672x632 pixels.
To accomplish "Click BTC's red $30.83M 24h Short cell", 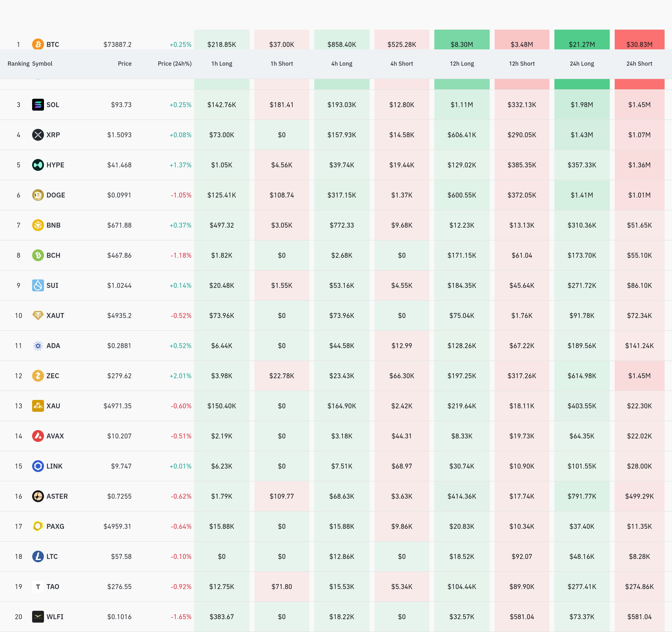I will tap(639, 42).
